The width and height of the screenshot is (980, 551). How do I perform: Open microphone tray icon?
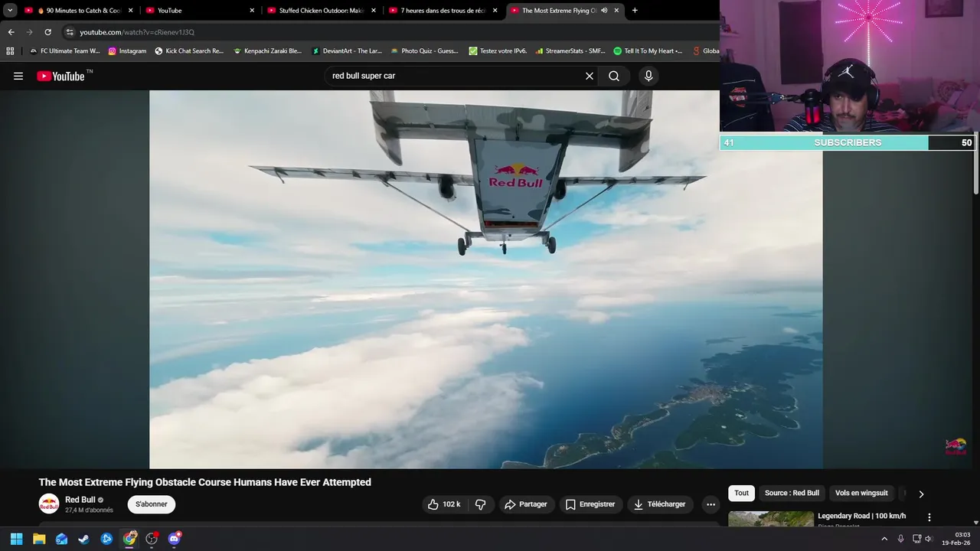click(x=900, y=539)
